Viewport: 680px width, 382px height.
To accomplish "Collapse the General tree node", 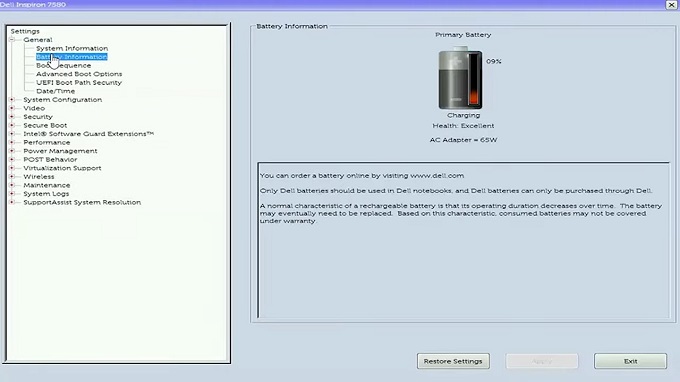I will point(12,39).
